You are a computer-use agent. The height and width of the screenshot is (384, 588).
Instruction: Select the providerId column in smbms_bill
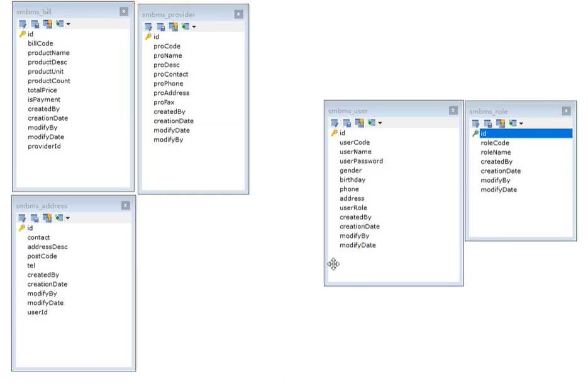click(44, 147)
